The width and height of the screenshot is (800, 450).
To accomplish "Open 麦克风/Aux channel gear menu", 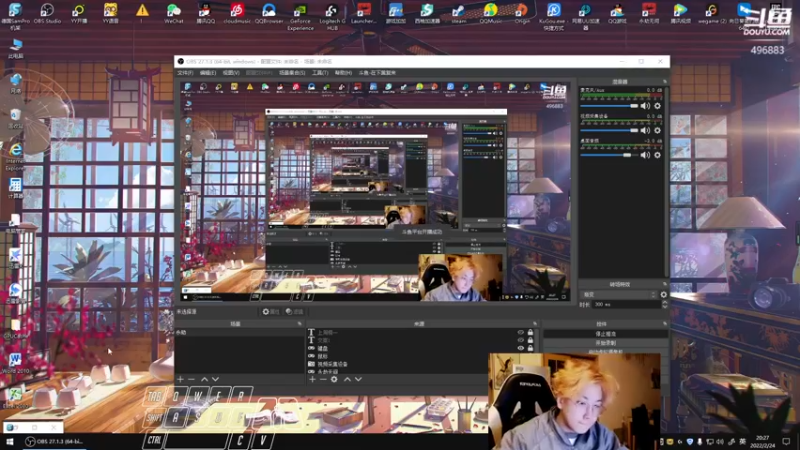I will tap(658, 106).
